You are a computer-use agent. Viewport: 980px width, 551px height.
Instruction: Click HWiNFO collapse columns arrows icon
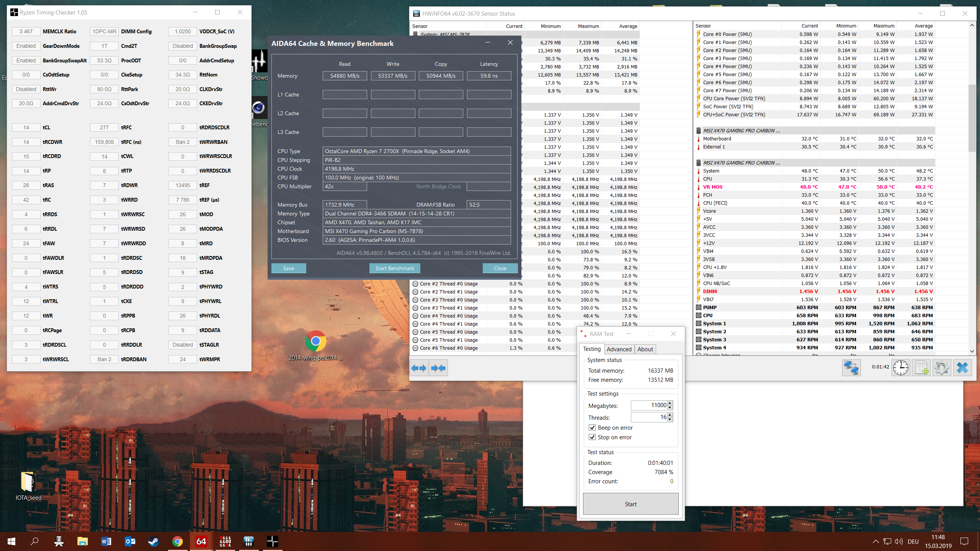pyautogui.click(x=438, y=368)
